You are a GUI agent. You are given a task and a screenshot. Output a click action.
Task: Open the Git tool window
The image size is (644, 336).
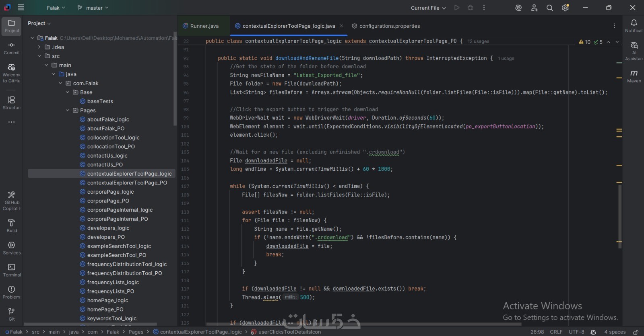pyautogui.click(x=12, y=314)
